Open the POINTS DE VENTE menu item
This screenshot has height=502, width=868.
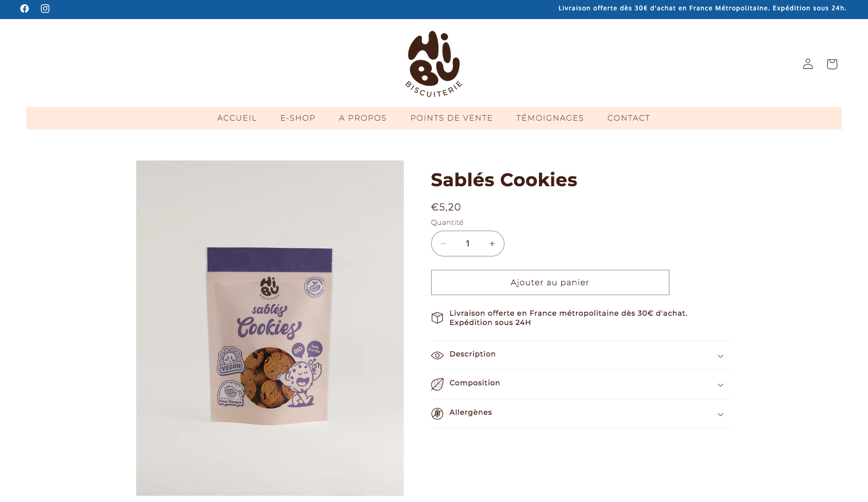click(x=451, y=118)
